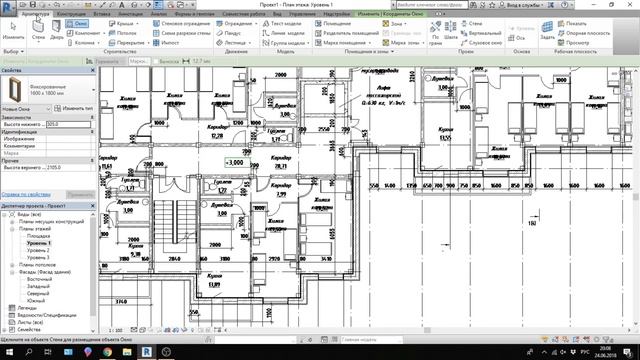The height and width of the screenshot is (360, 640).
Task: Open the Windows Start menu
Action: point(9,352)
